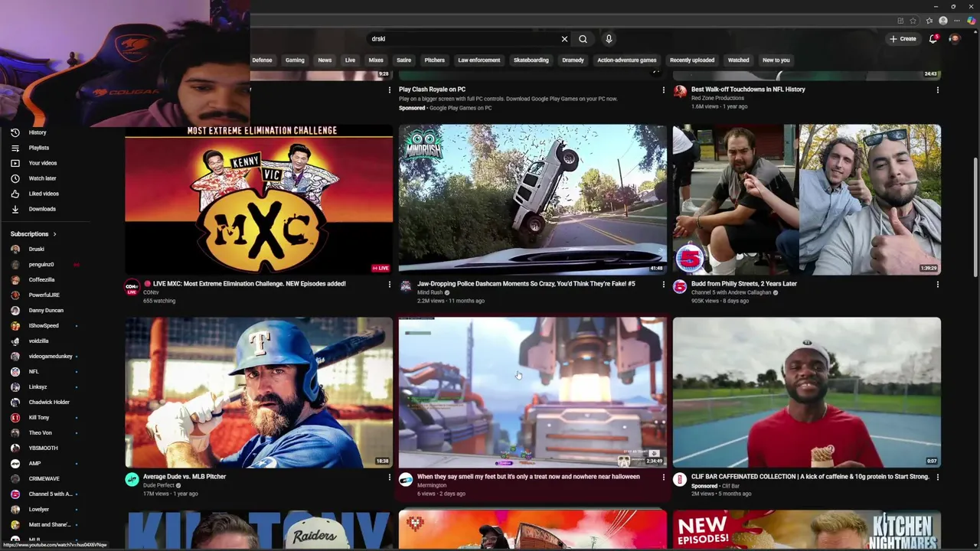Image resolution: width=980 pixels, height=551 pixels.
Task: Open more options for Average Dude vs. MLB Pitcher
Action: tap(389, 477)
